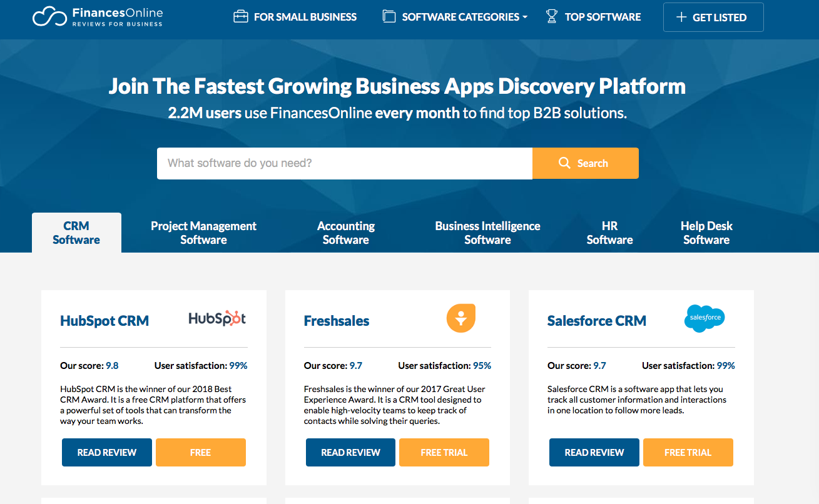The image size is (819, 504).
Task: Click the magnifying glass search icon
Action: point(564,163)
